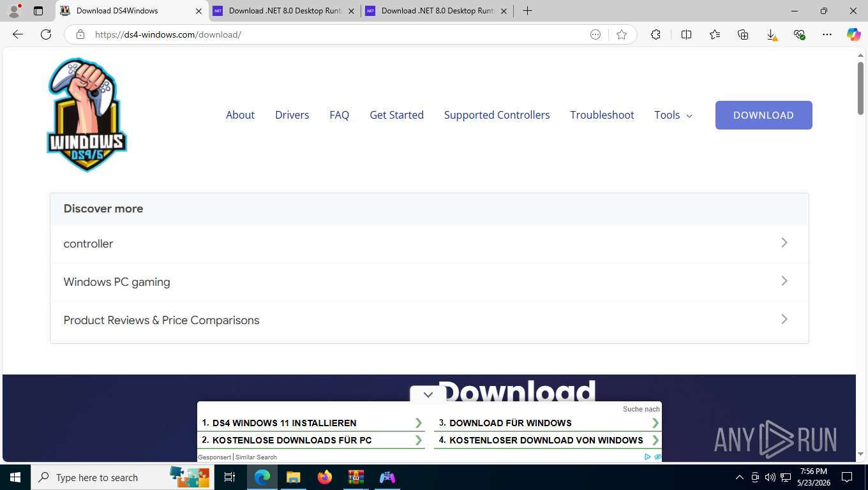Open Settings and more ellipsis
Screen dimensions: 868x490
pos(827,34)
